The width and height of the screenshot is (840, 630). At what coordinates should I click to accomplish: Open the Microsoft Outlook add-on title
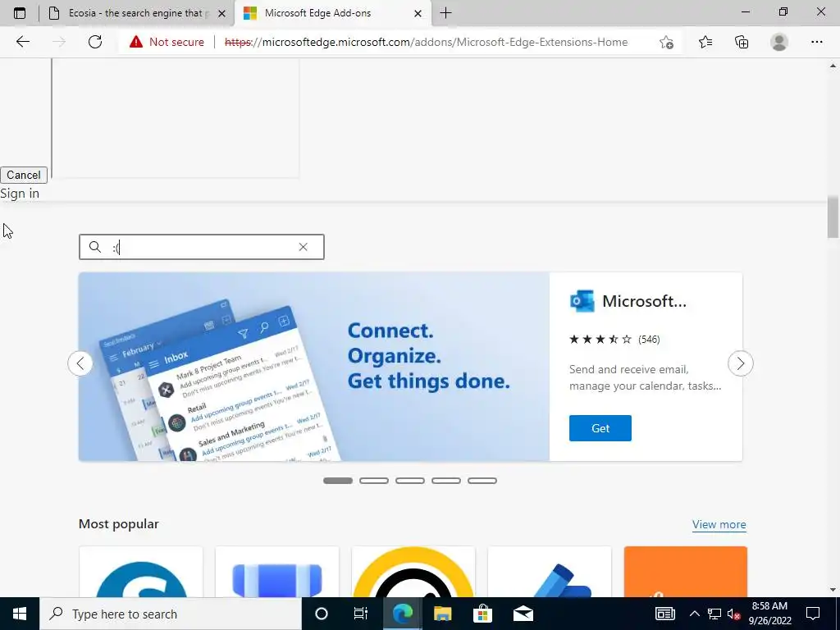point(644,301)
